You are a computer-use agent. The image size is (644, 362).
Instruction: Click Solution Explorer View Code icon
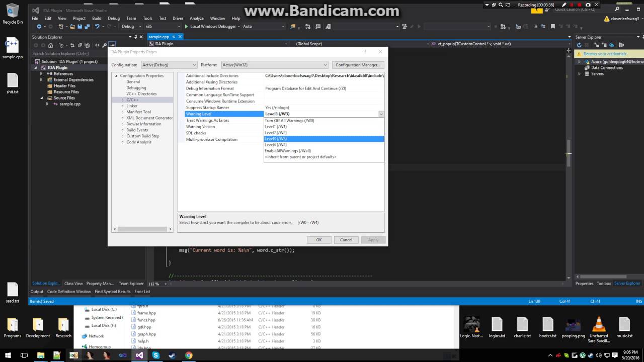97,45
